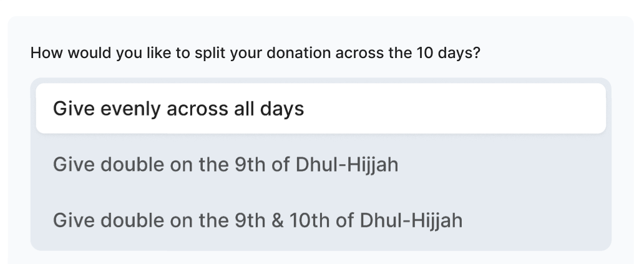This screenshot has height=264, width=644.
Task: Pick 'Give double on the 9th & 10th' option
Action: (x=321, y=220)
